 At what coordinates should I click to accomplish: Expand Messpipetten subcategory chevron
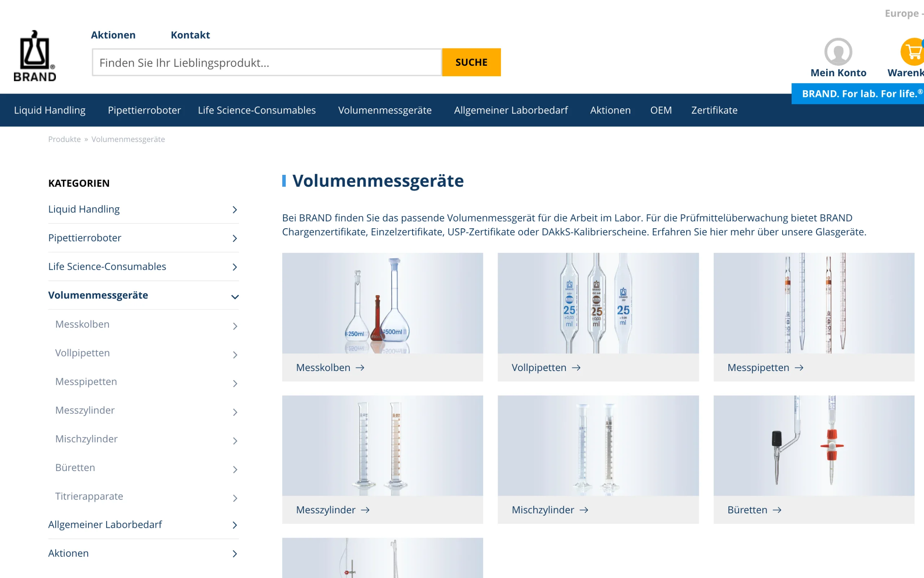pyautogui.click(x=235, y=383)
